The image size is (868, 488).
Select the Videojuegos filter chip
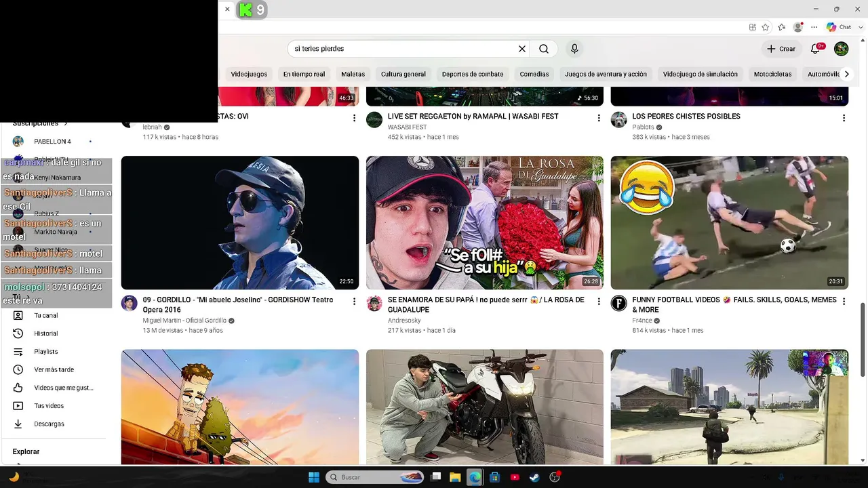coord(249,74)
